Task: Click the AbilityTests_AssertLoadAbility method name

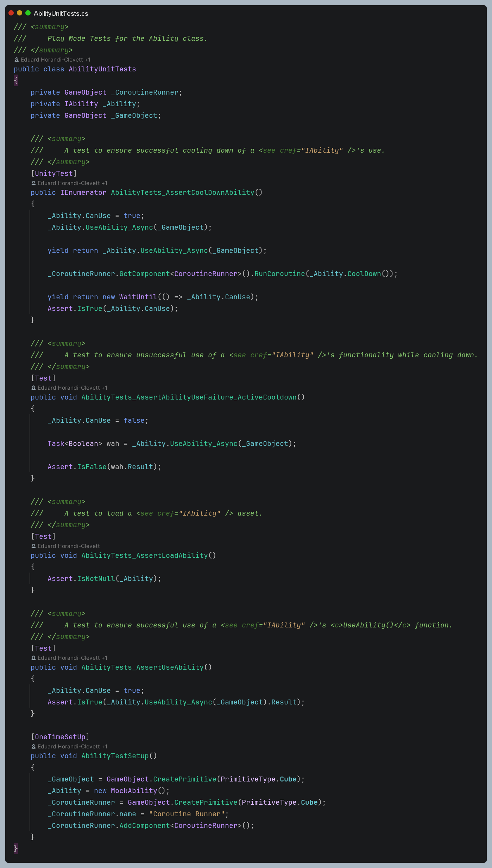Action: (x=144, y=556)
